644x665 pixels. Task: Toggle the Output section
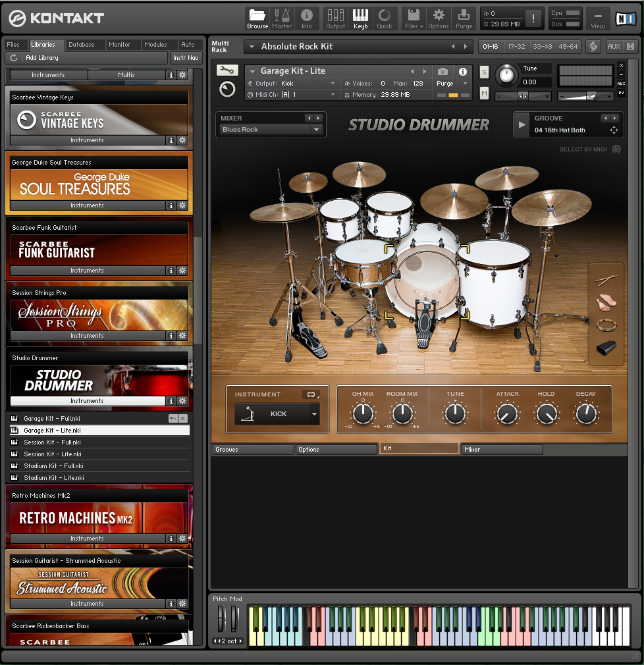tap(335, 19)
